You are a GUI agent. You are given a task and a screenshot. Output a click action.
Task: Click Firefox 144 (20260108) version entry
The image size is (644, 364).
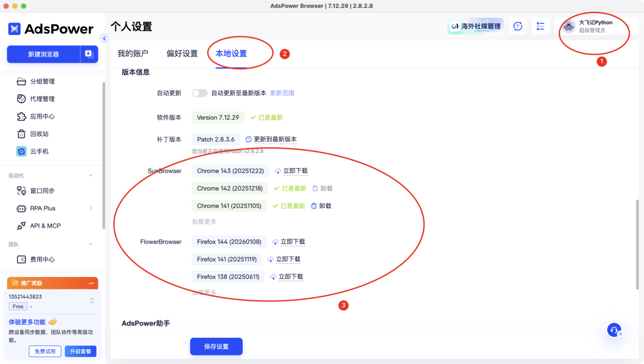coord(229,242)
